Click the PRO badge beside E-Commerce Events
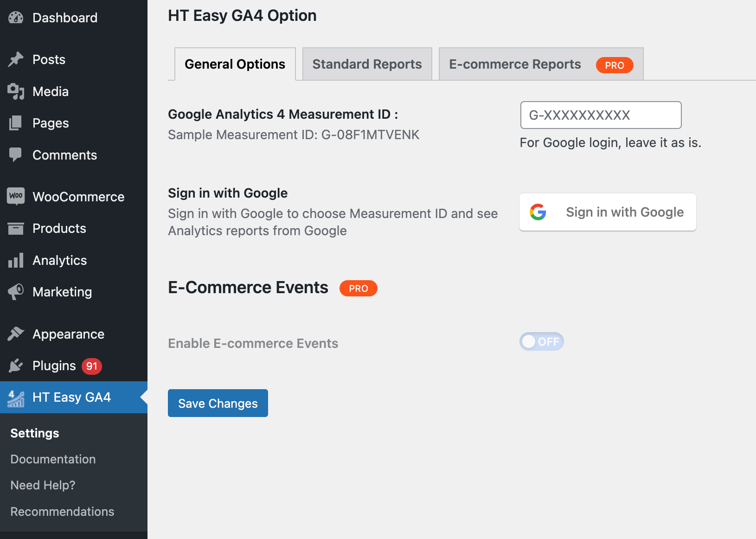The image size is (756, 539). [x=359, y=289]
